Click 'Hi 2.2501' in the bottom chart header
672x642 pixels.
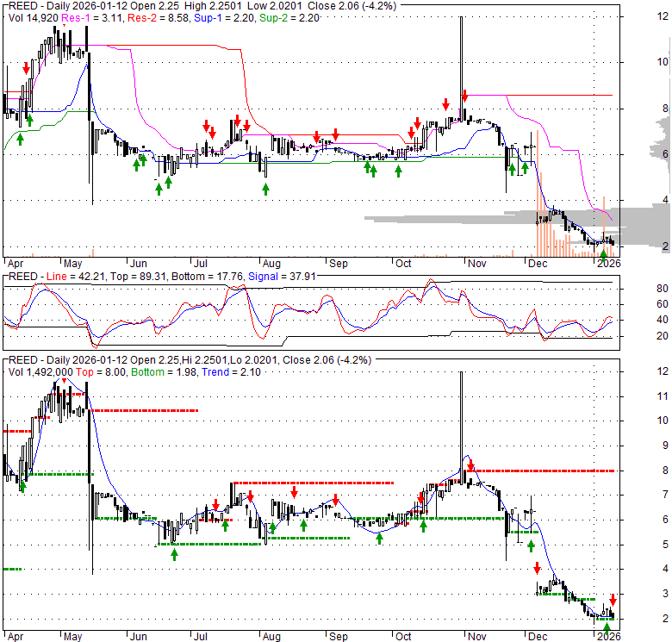(x=205, y=360)
